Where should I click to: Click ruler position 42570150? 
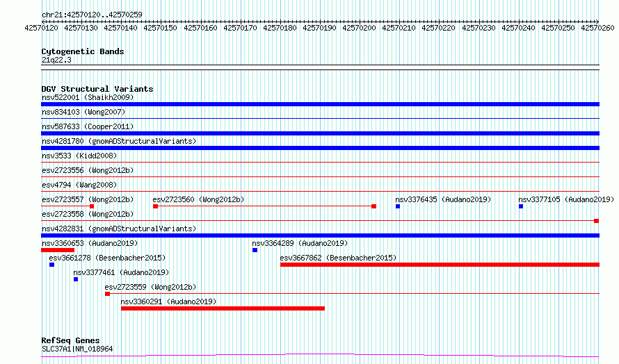160,28
